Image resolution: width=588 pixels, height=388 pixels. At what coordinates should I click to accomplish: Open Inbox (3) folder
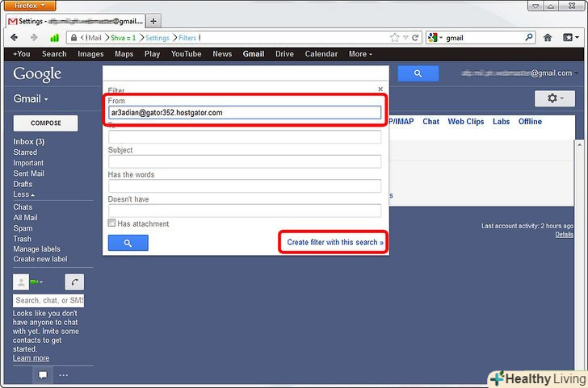click(29, 142)
